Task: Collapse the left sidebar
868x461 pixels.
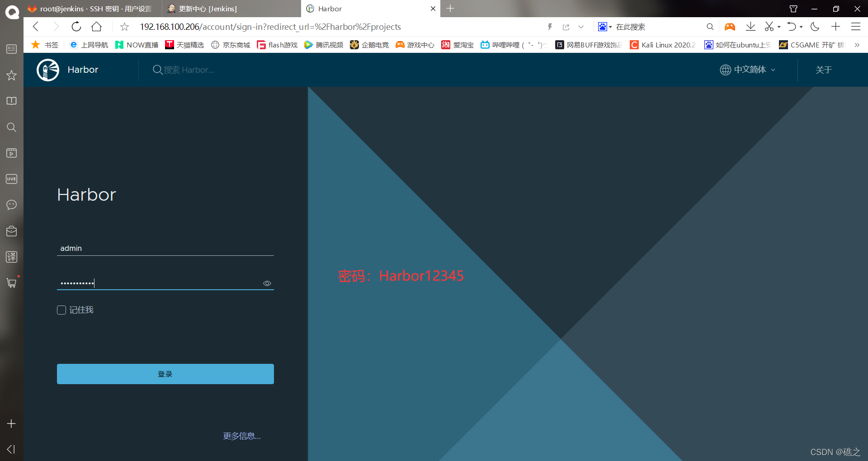Action: coord(11,449)
